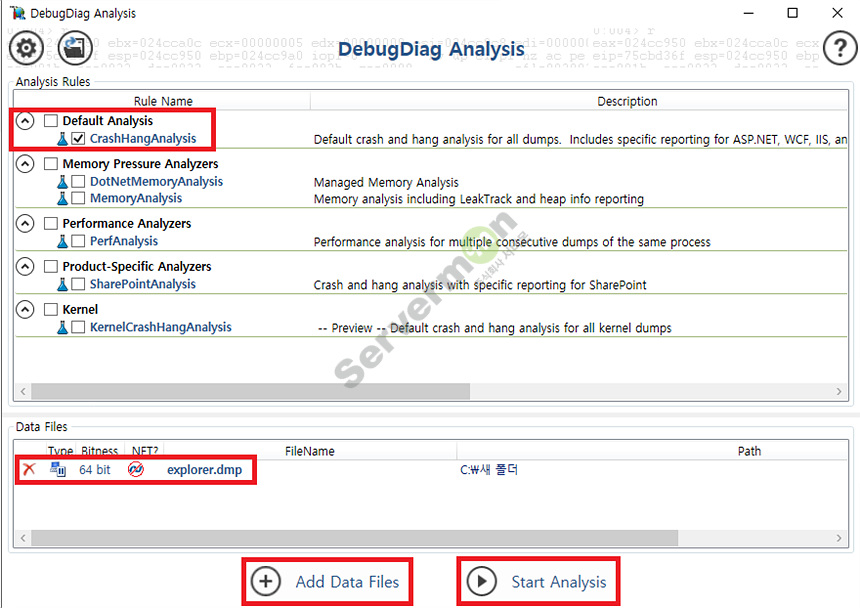Screen dimensions: 860x608
Task: Minimize the DebugDiag Analysis window
Action: click(x=749, y=13)
